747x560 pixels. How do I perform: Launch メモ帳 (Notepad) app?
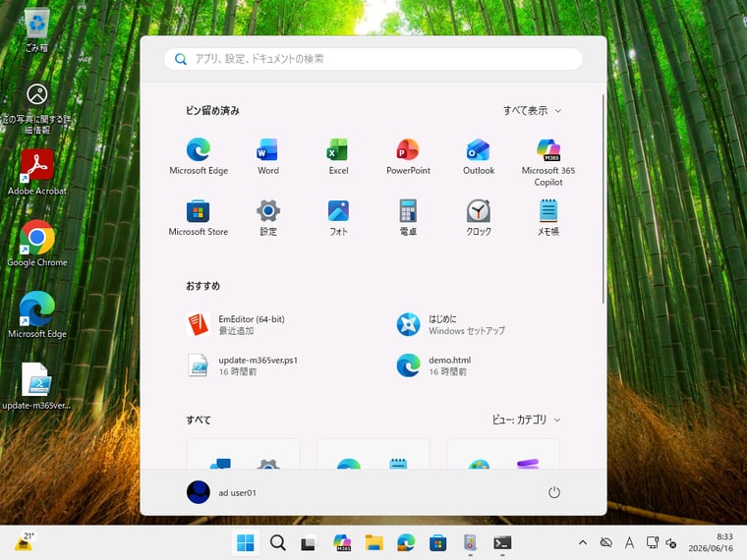pos(548,218)
